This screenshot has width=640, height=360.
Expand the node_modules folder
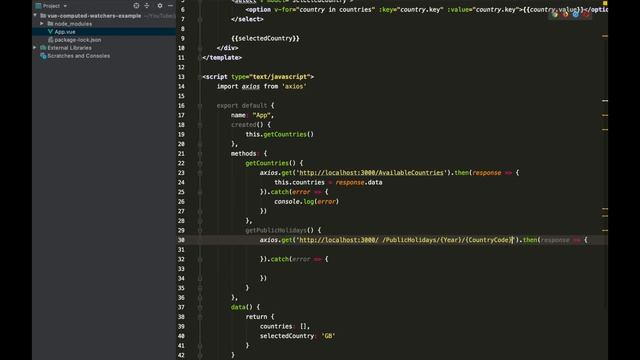(x=42, y=24)
